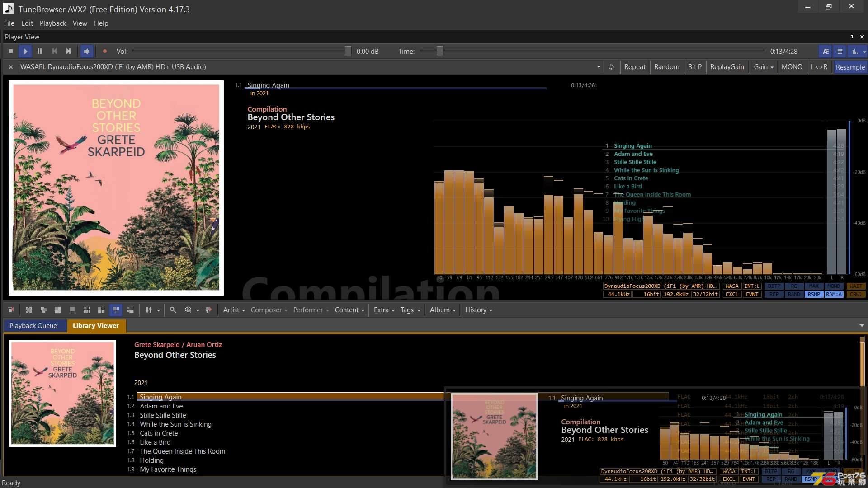
Task: Toggle ReplayGain
Action: tap(726, 67)
